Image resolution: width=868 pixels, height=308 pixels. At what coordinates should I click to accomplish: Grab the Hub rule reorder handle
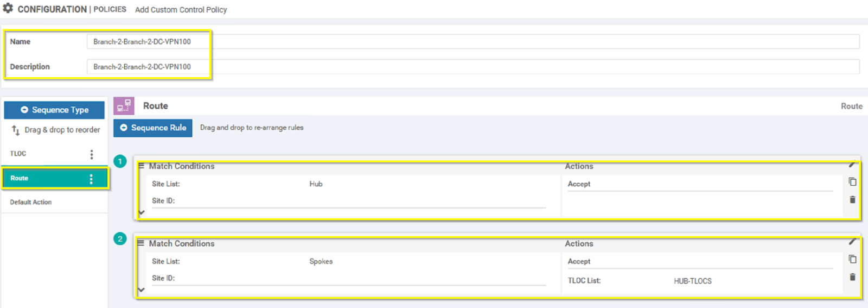click(x=141, y=166)
